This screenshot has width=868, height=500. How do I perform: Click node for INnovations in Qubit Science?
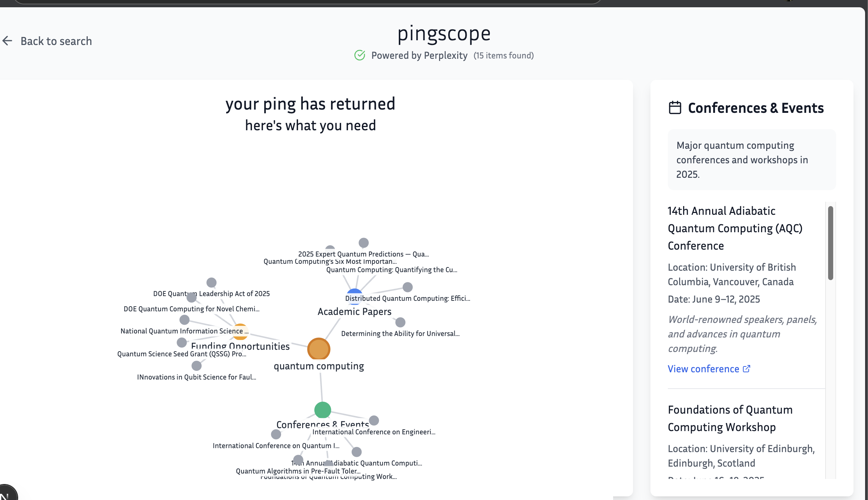coord(197,365)
